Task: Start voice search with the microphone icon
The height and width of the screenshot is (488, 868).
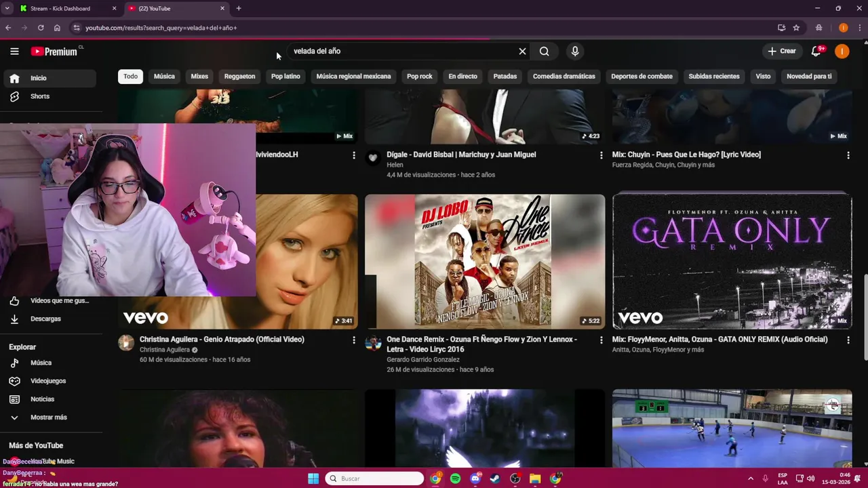Action: (575, 51)
